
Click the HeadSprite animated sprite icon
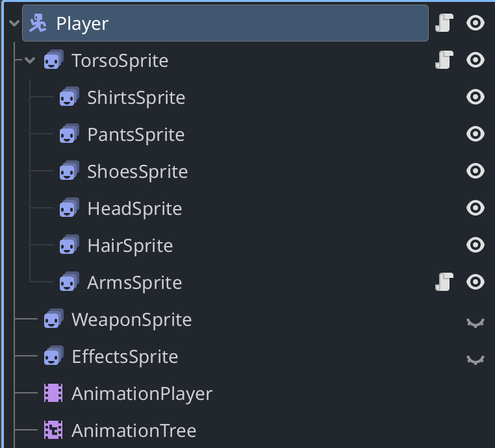coord(68,208)
